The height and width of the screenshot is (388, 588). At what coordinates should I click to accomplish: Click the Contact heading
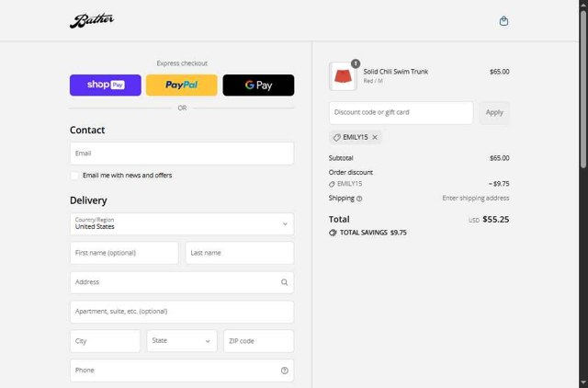pos(87,130)
